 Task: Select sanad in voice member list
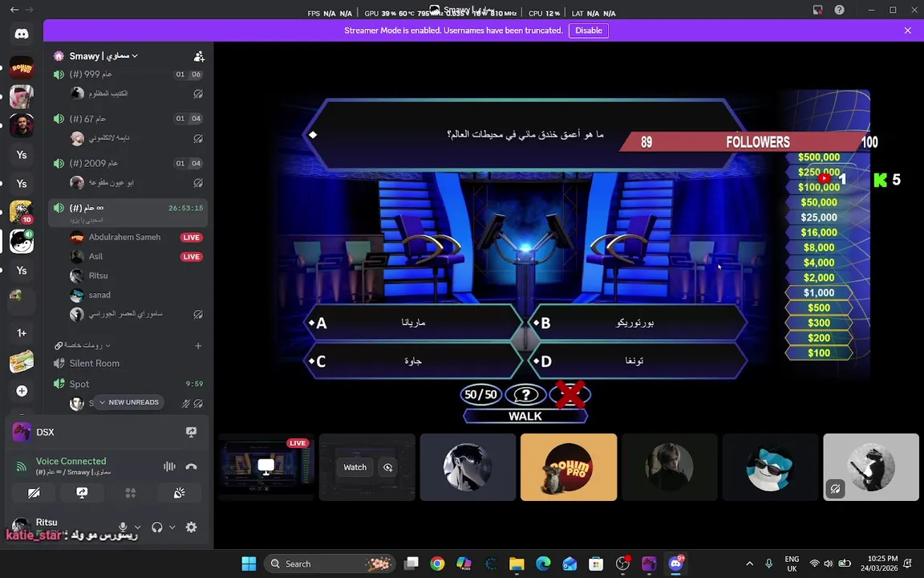tap(136, 295)
